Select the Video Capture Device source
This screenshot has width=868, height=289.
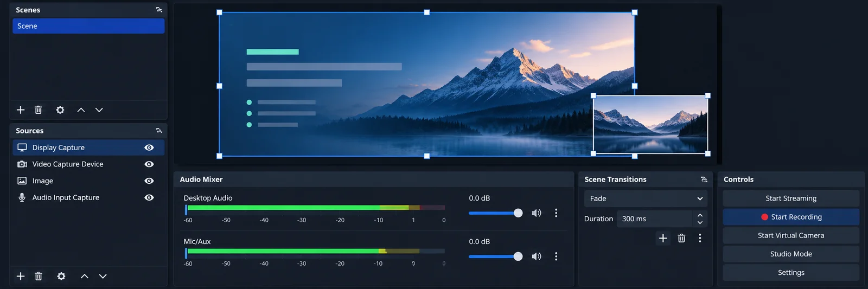[x=88, y=164]
